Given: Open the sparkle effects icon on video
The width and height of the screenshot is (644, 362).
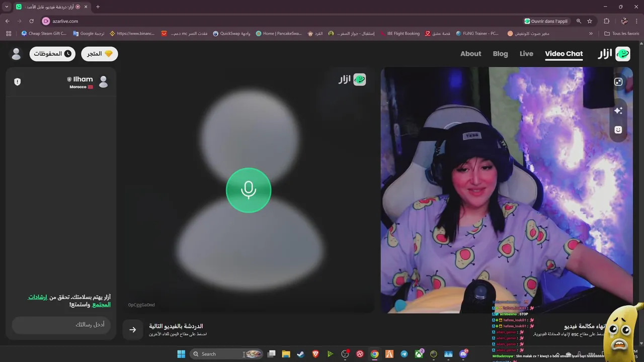Looking at the screenshot, I should (618, 111).
